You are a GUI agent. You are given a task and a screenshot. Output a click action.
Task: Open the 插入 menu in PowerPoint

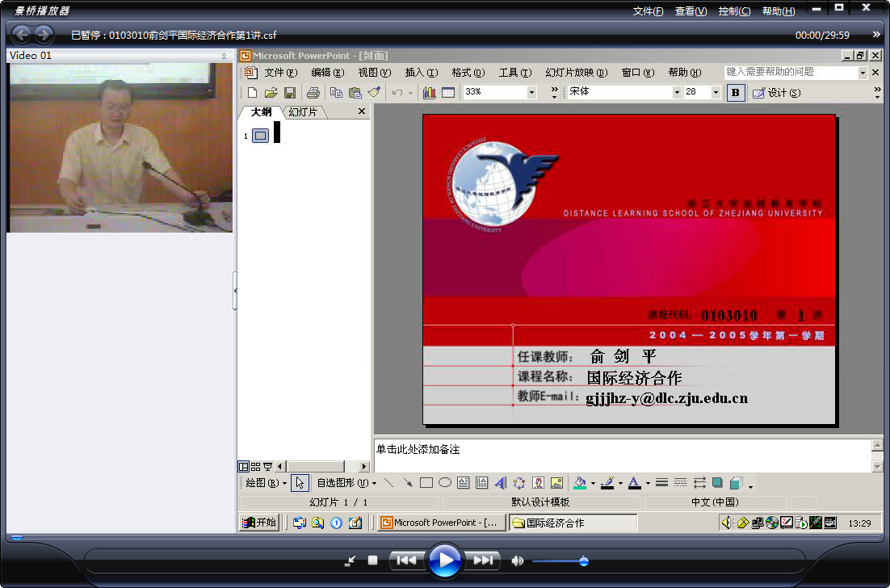pos(421,73)
